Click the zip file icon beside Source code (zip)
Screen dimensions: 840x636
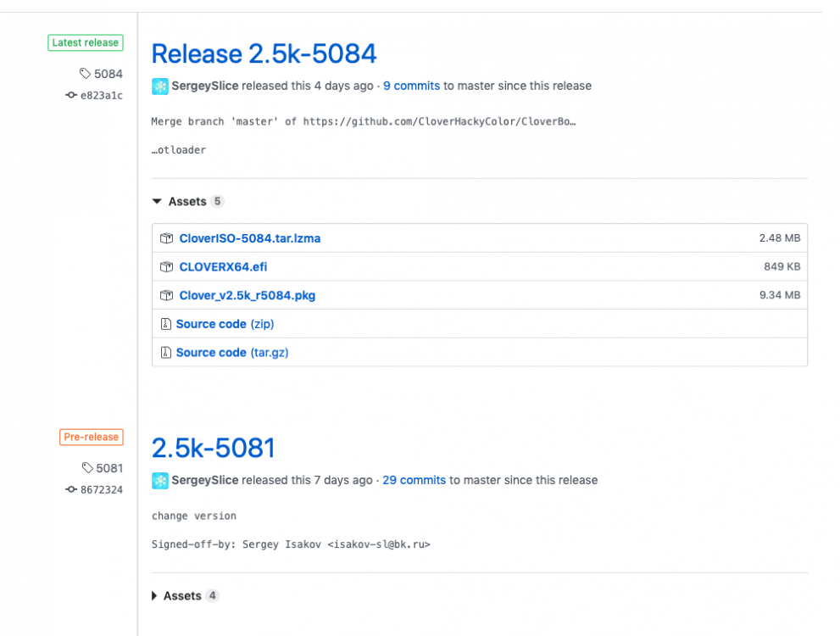point(166,324)
